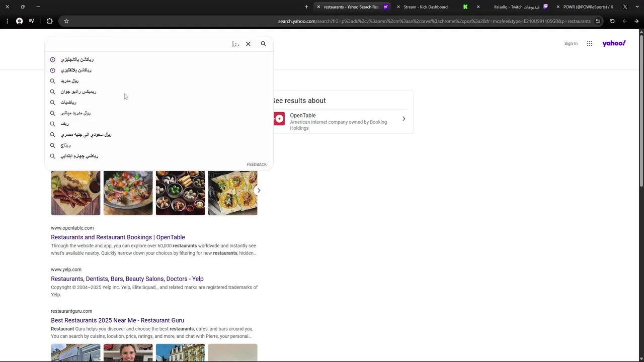Open the Yelp Restaurants, Dentists, Bars link
The height and width of the screenshot is (362, 644).
point(127,279)
